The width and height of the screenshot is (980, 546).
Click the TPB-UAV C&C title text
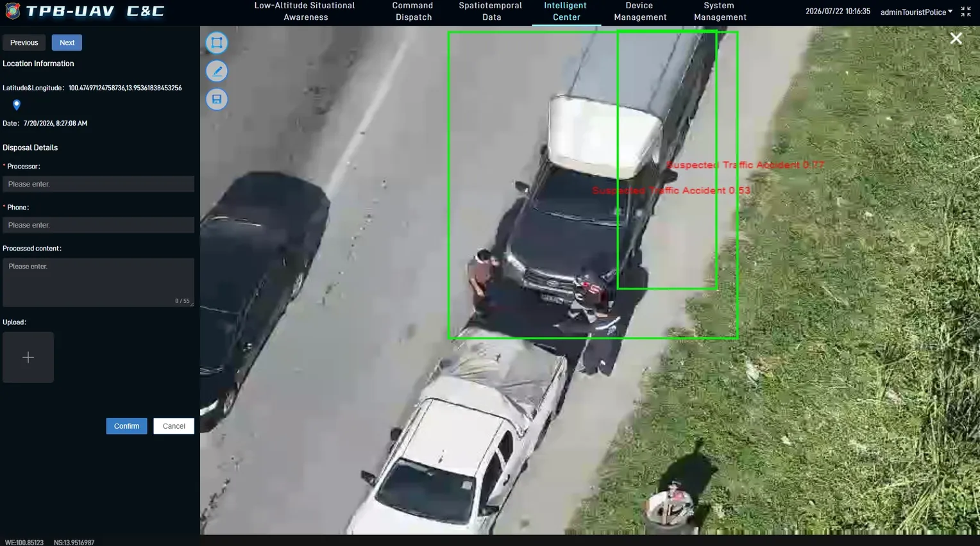pyautogui.click(x=95, y=11)
